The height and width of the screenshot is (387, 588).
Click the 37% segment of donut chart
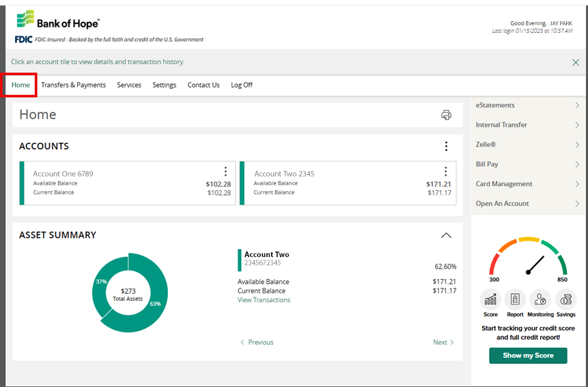[101, 282]
